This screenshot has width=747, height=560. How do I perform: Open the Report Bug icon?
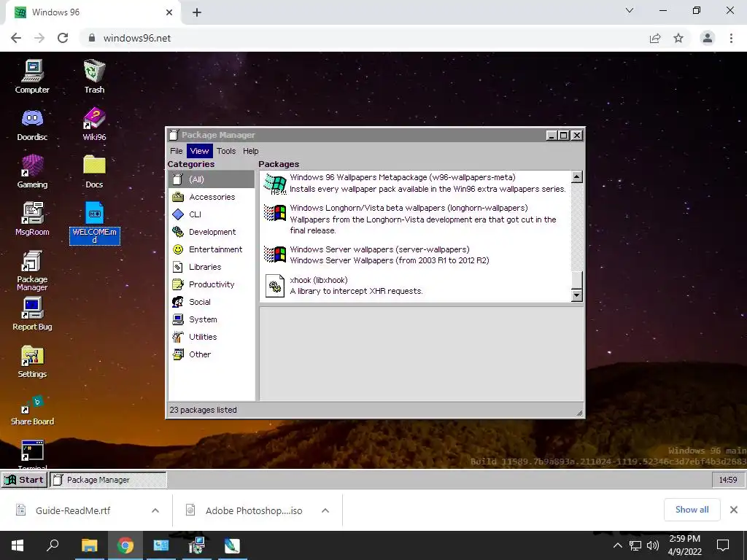click(32, 314)
